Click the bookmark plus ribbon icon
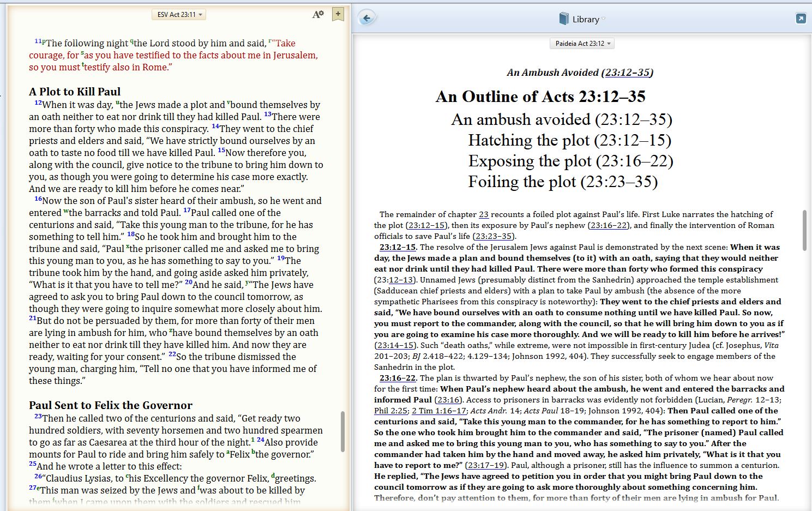The image size is (812, 511). point(338,14)
